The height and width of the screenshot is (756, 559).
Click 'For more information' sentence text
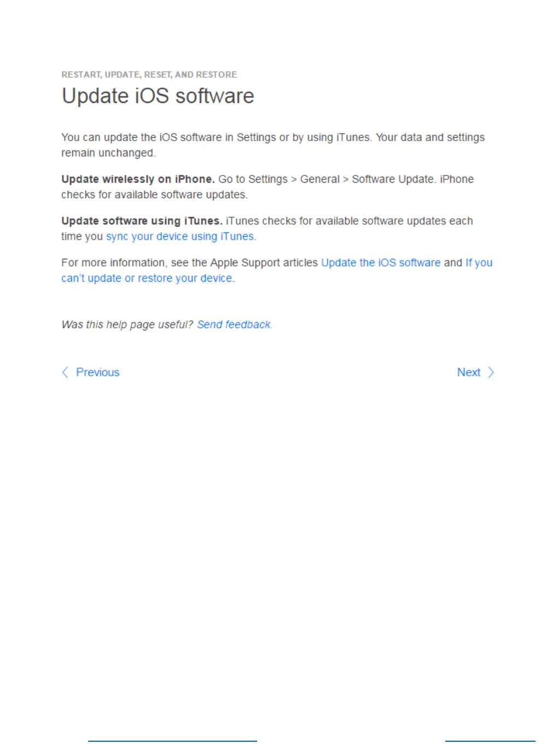coord(189,263)
